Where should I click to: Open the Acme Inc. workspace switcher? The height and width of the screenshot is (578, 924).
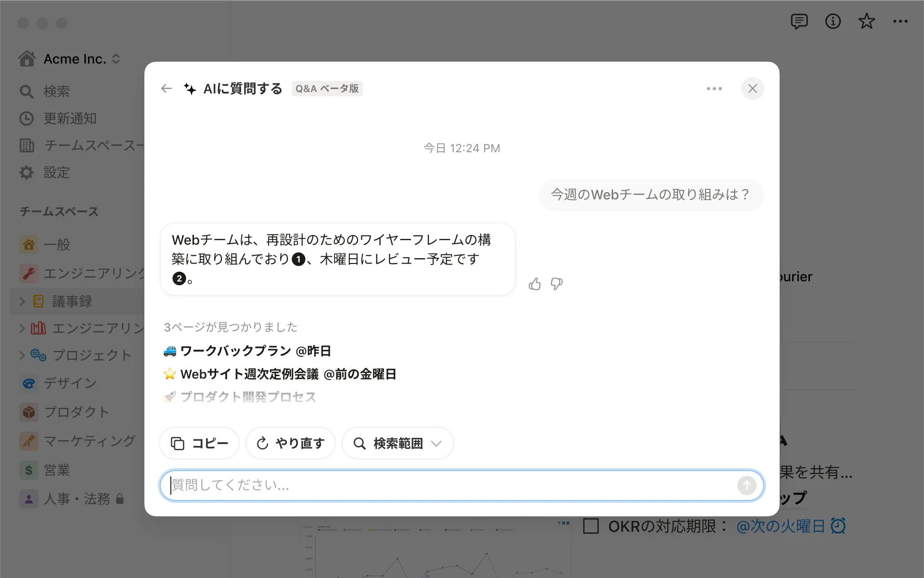pos(75,59)
